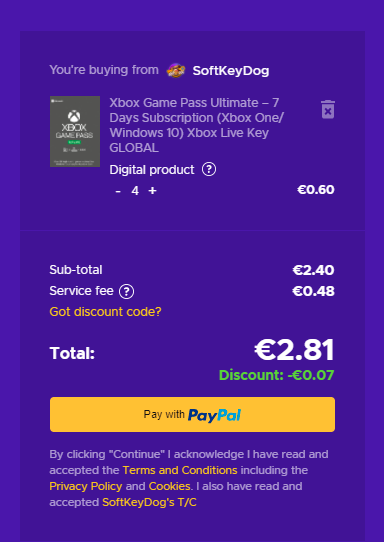Expand the Got discount code? option

(x=105, y=312)
